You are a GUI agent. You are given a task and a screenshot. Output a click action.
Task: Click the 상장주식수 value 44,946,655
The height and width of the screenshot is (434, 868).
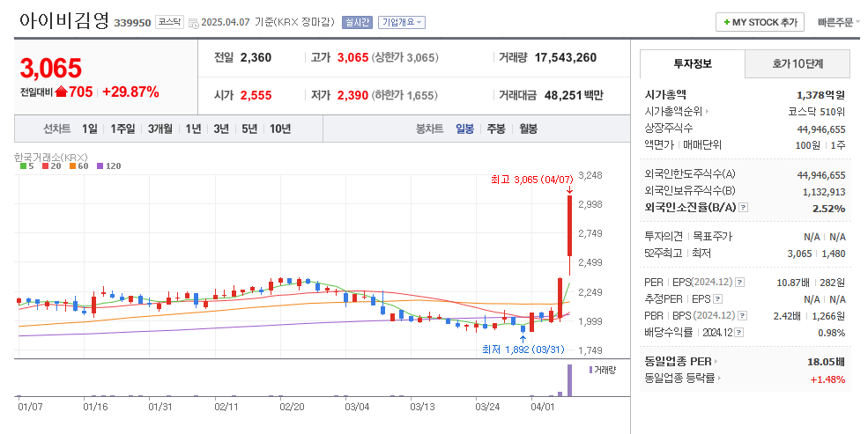click(x=821, y=129)
